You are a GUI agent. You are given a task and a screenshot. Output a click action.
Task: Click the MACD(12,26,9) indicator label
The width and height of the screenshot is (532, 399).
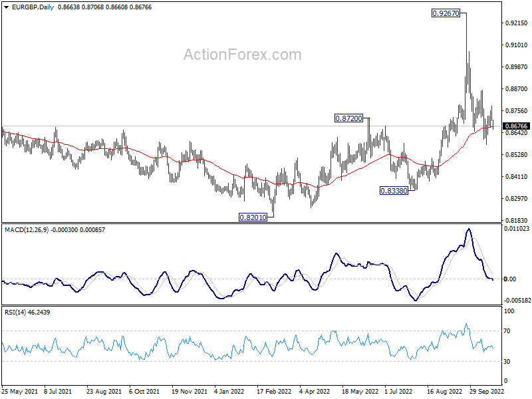[27, 229]
